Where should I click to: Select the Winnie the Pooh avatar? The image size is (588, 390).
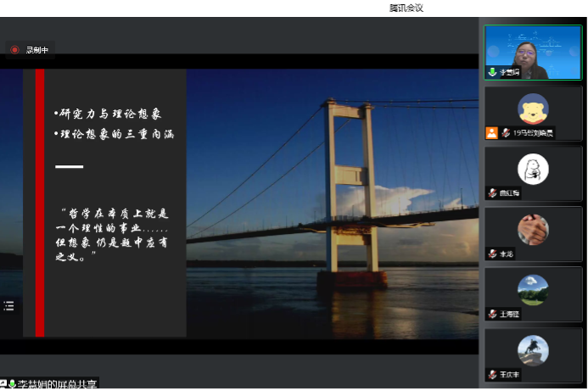click(533, 108)
